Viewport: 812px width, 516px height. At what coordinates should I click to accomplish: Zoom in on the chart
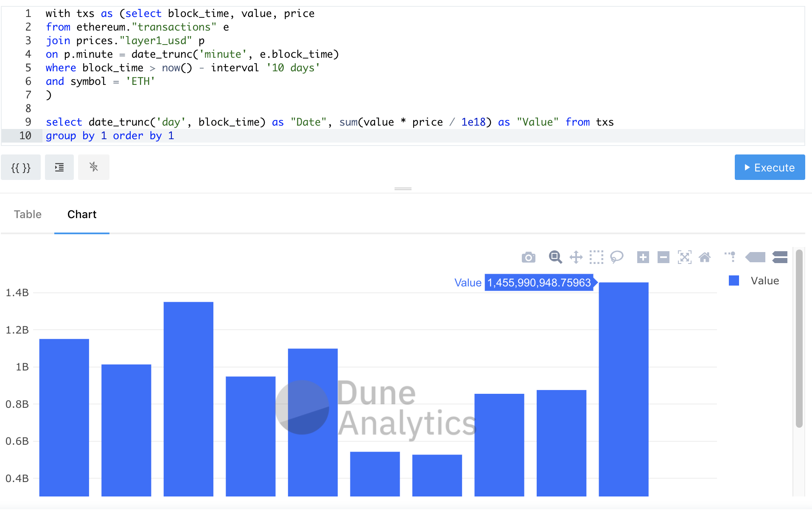[642, 257]
